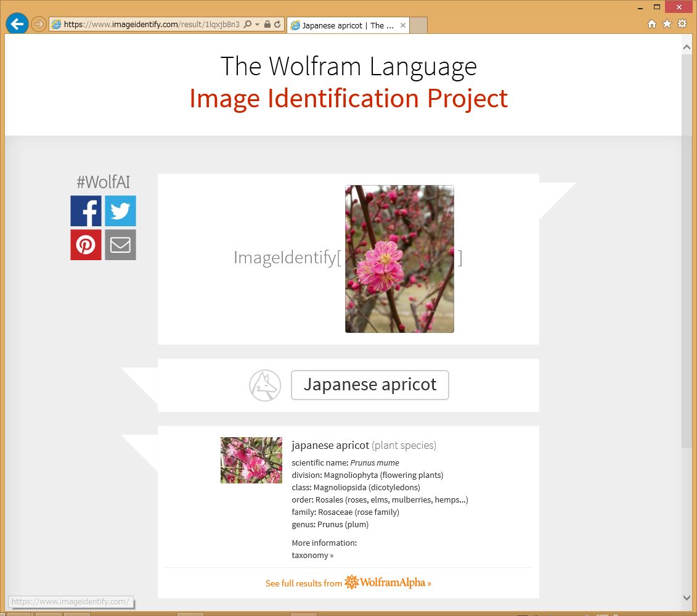The image size is (697, 616).
Task: Open the japanese apricot species thumbnail
Action: click(251, 460)
